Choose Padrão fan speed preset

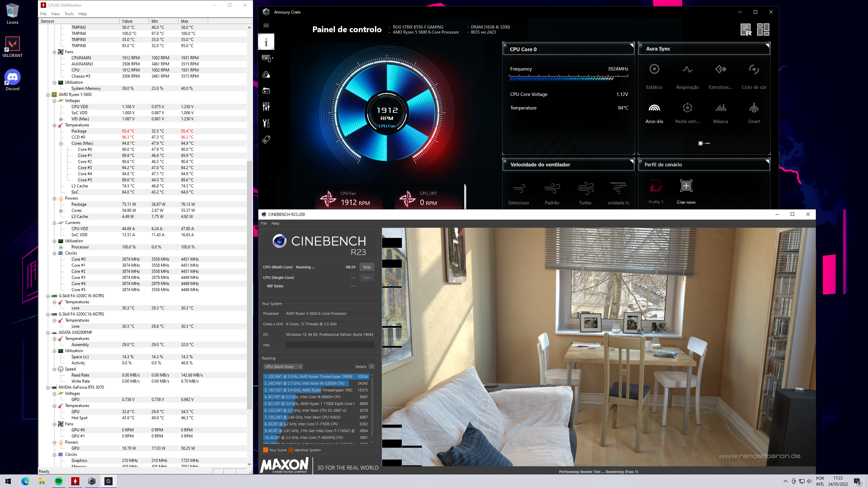pos(552,189)
